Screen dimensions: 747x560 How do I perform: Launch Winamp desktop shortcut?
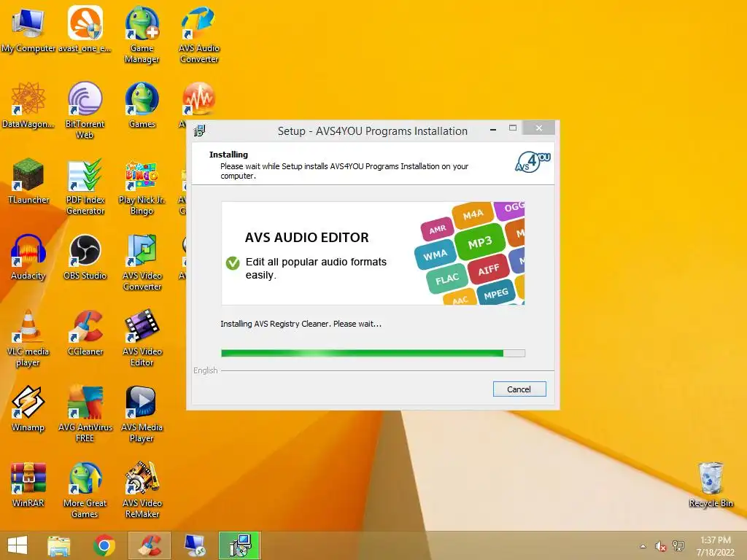[28, 408]
